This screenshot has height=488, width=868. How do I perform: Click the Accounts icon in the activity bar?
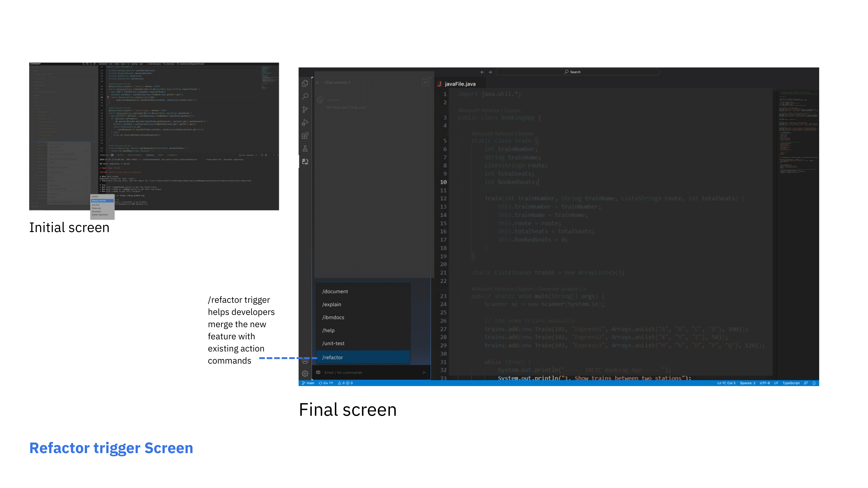[x=305, y=361]
